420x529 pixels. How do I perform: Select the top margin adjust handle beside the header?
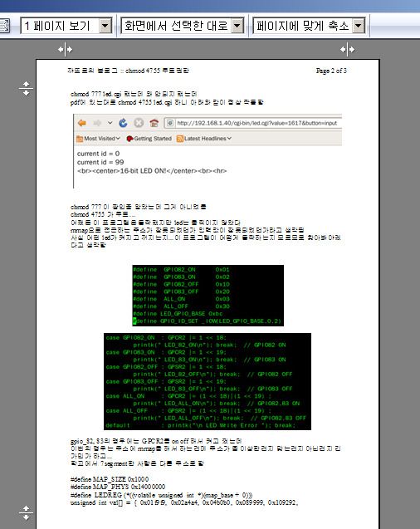[26, 88]
